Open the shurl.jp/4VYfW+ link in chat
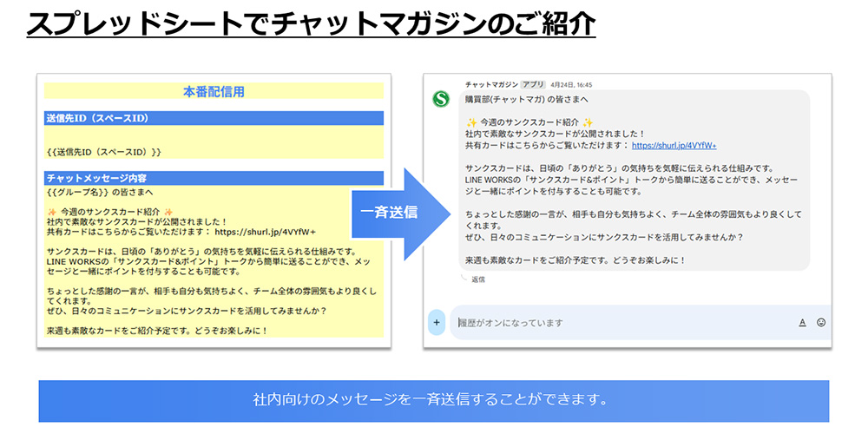 (674, 145)
